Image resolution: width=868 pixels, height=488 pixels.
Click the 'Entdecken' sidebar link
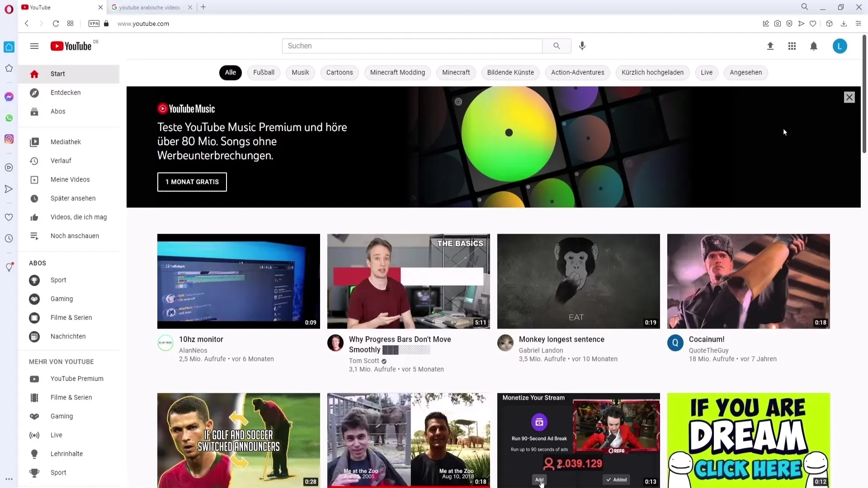pos(66,92)
